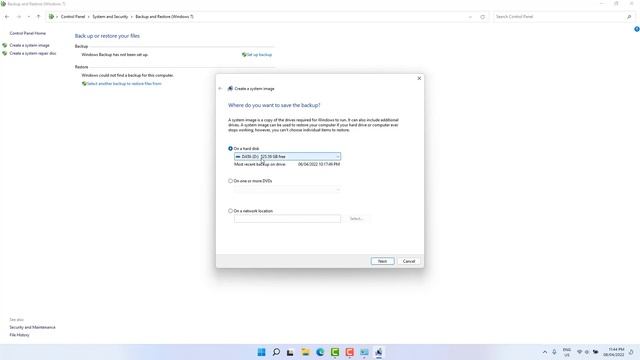Open Control Panel Home link
Screen dimensions: 640x360
point(28,33)
